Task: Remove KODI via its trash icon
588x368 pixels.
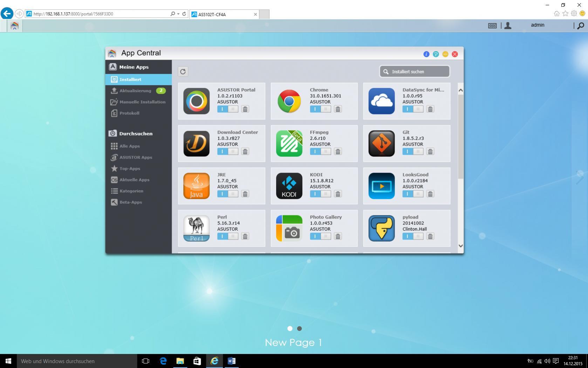Action: pos(338,194)
